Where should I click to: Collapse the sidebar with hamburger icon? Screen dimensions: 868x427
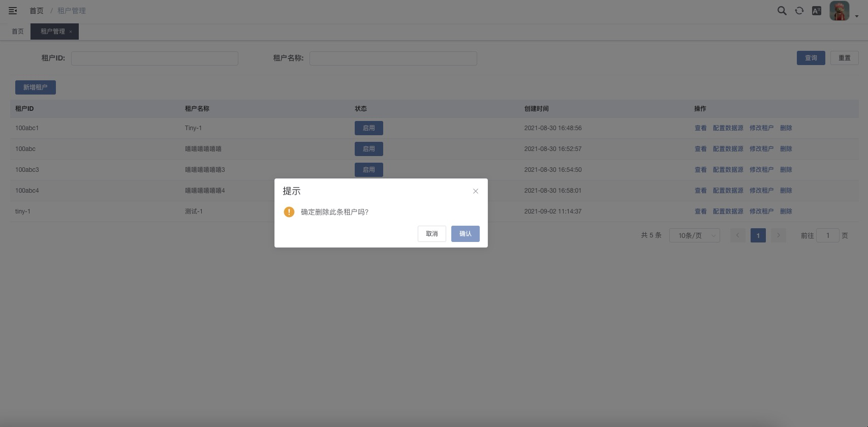(x=13, y=11)
